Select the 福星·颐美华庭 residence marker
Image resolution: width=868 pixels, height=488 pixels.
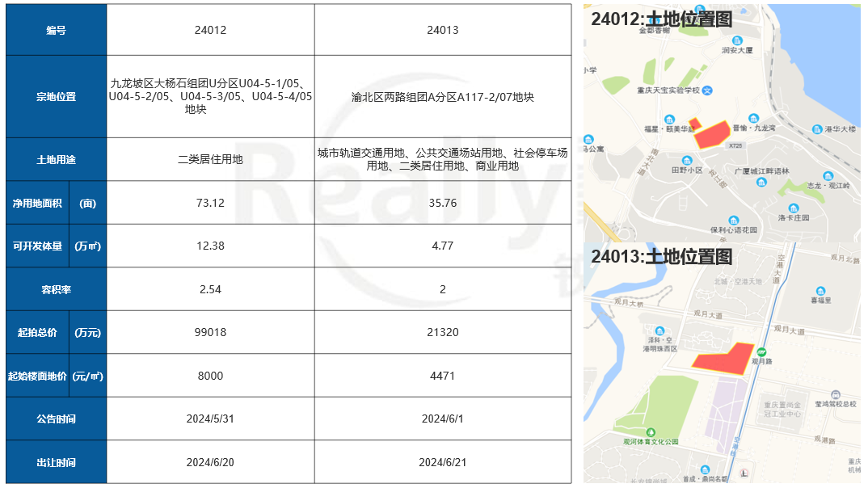click(669, 120)
